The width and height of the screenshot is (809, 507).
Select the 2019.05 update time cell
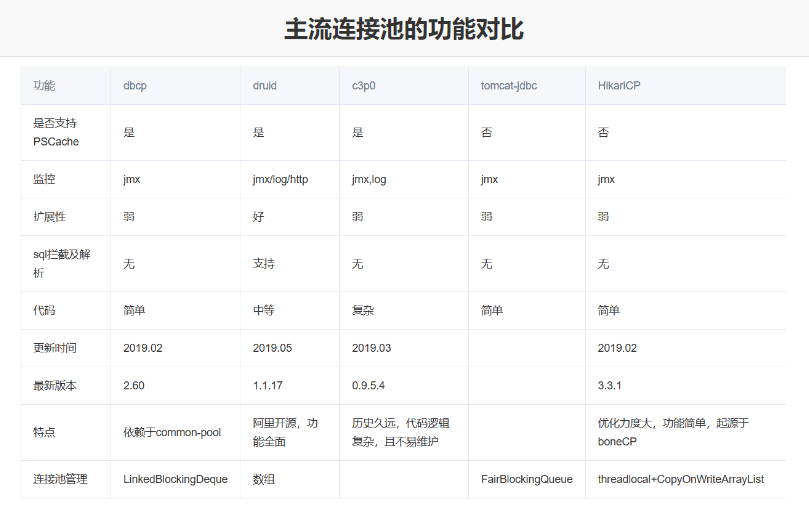(x=272, y=348)
